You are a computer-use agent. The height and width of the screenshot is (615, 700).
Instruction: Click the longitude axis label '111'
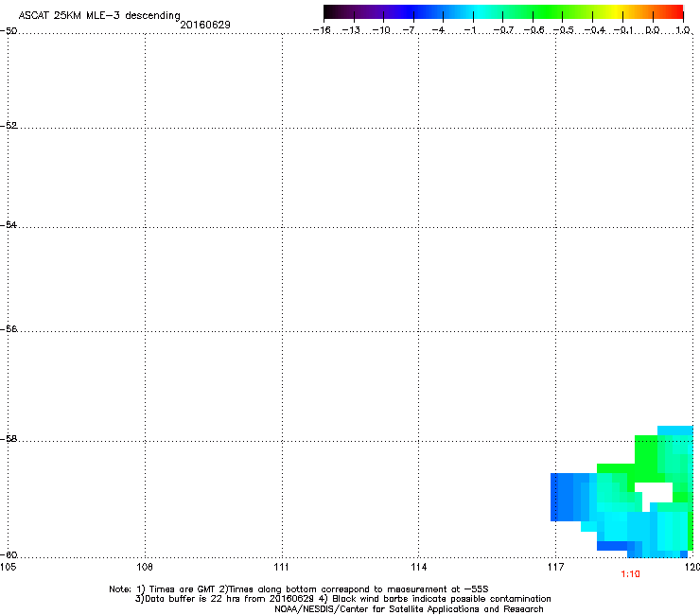[281, 567]
